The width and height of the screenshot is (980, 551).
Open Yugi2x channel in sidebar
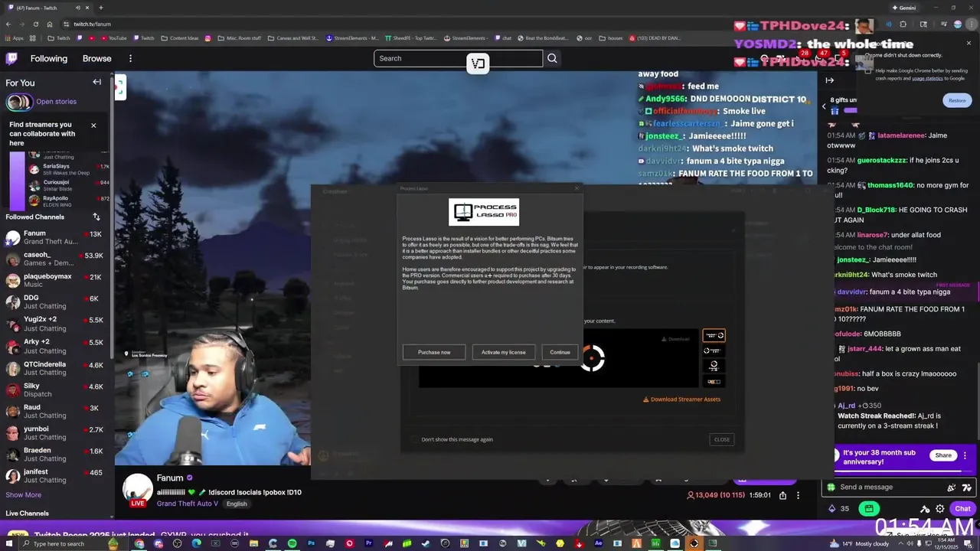click(x=57, y=324)
